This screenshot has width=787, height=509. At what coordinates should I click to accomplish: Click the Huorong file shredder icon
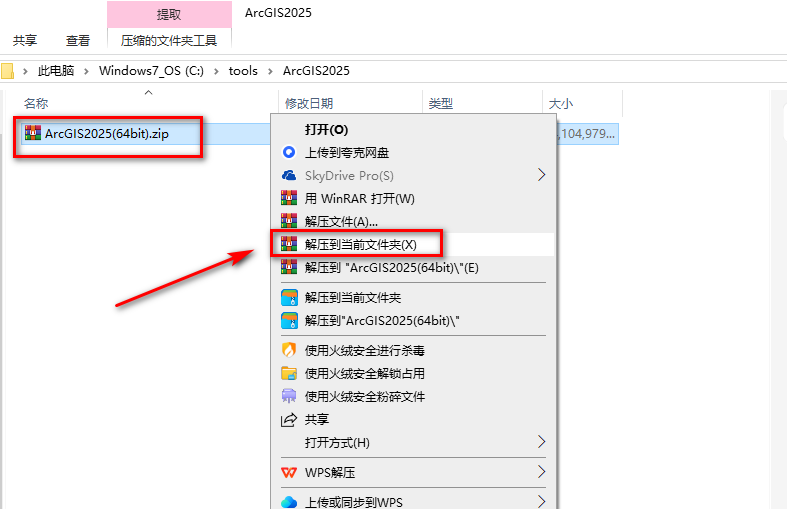point(289,396)
